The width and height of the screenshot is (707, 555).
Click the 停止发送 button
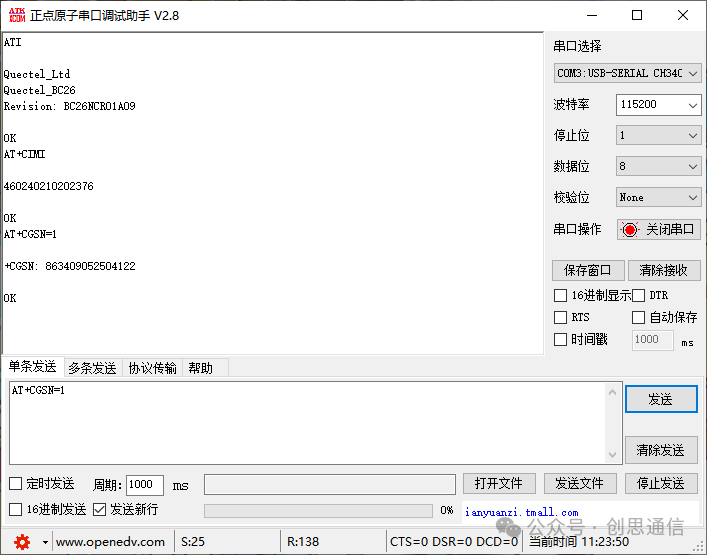(661, 484)
